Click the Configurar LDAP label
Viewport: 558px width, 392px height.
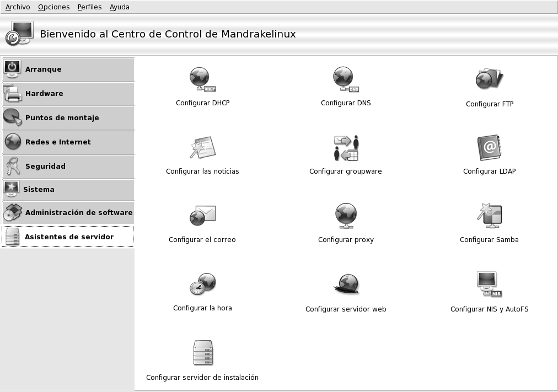click(489, 171)
